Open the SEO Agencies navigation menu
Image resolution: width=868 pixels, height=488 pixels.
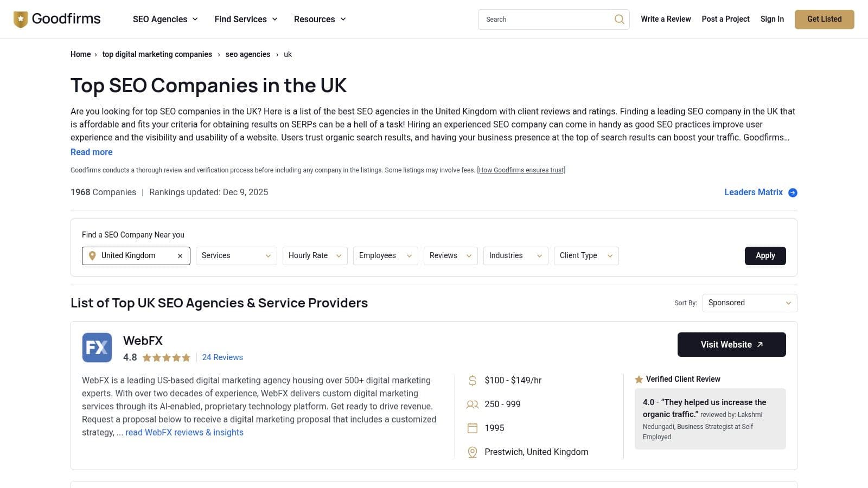tap(165, 20)
